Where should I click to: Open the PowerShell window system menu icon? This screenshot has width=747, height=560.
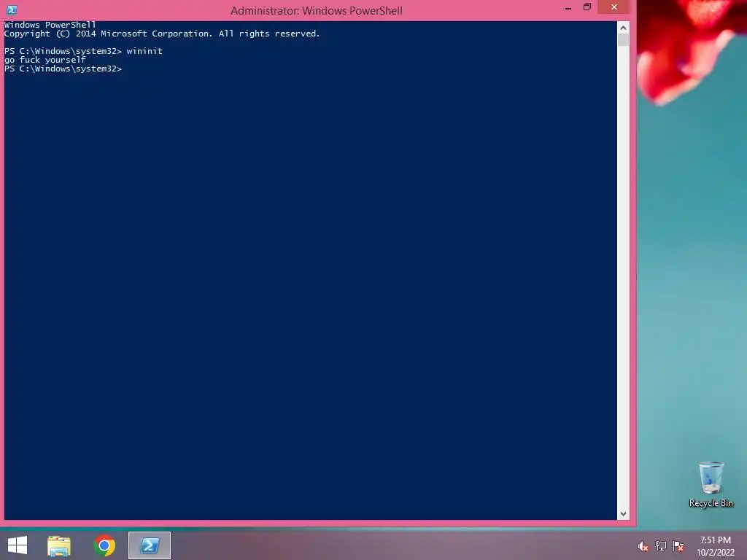12,9
